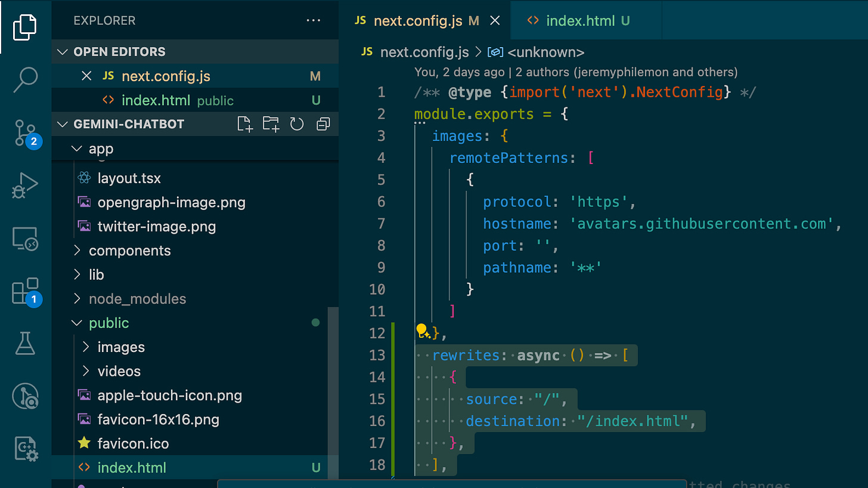Open the Remote Explorer view
The width and height of the screenshot is (868, 488).
tap(25, 239)
